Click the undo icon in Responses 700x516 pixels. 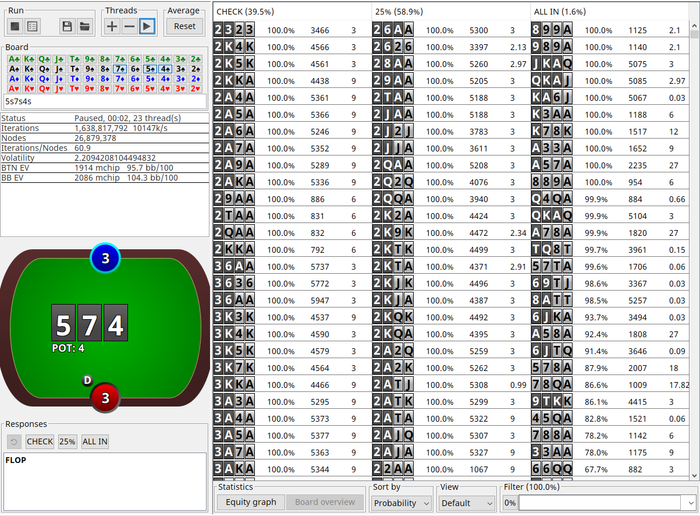click(x=14, y=441)
